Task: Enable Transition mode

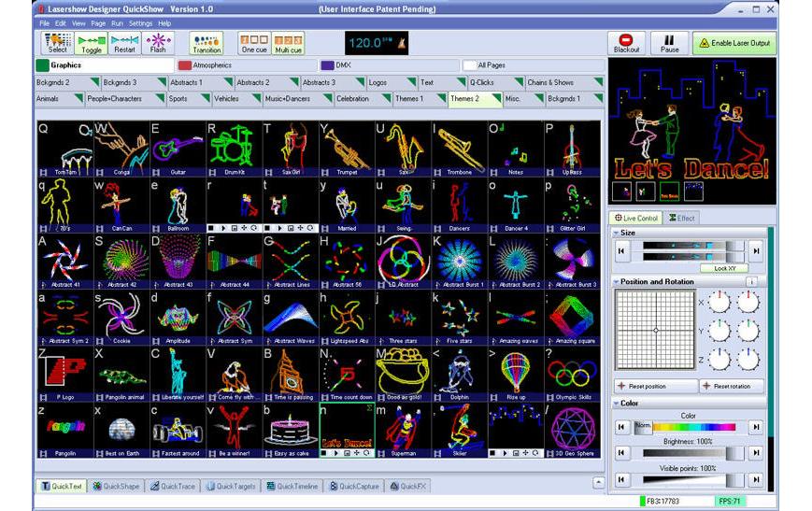Action: coord(207,43)
